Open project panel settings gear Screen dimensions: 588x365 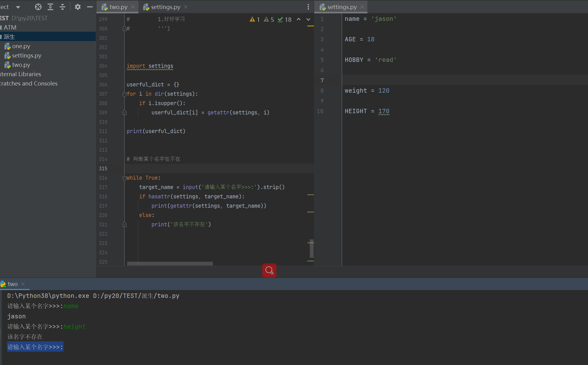[78, 7]
